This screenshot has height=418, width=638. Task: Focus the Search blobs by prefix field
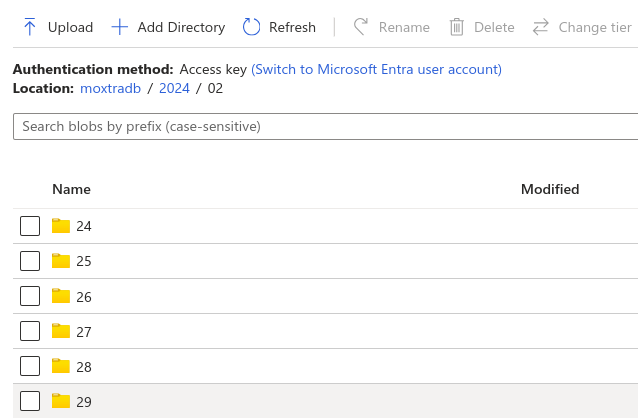coord(326,127)
